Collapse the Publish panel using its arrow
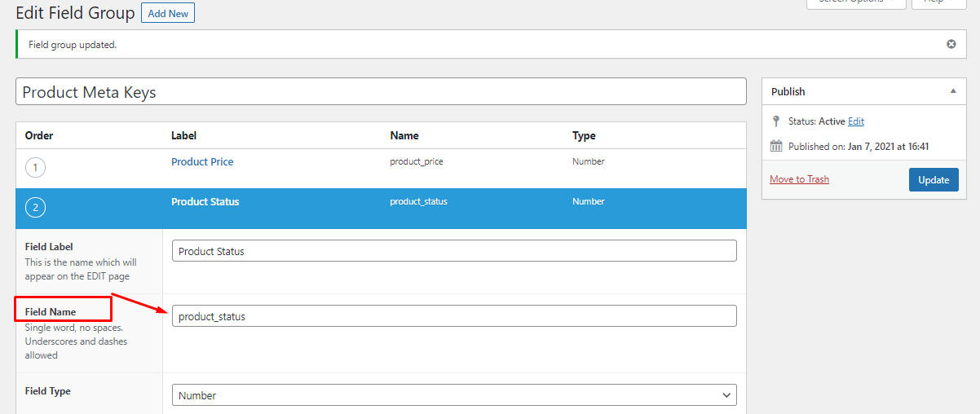 tap(953, 91)
